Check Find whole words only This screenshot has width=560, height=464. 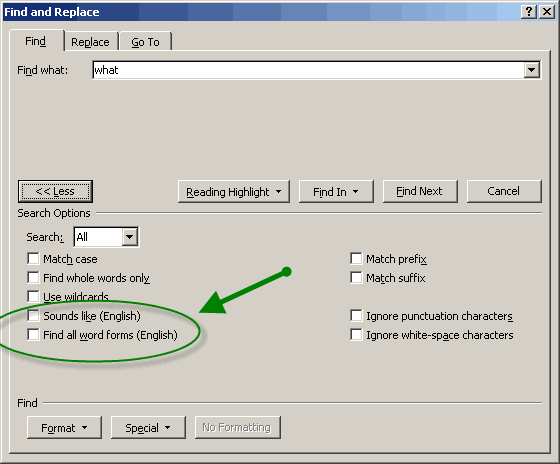point(33,278)
